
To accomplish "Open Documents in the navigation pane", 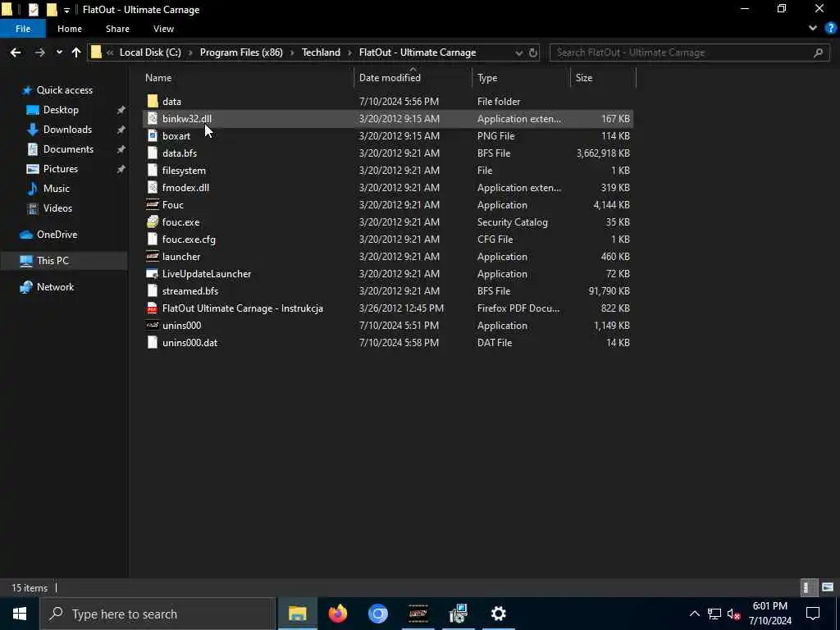I will coord(68,149).
